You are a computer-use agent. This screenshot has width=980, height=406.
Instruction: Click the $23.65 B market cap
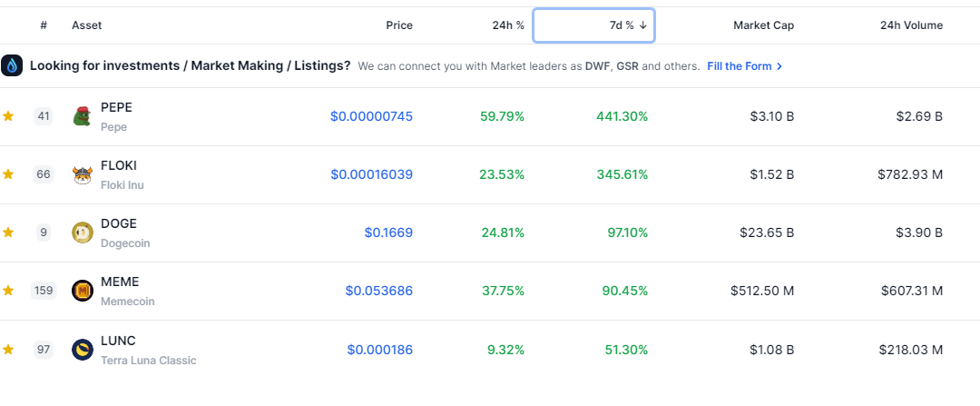pos(767,233)
